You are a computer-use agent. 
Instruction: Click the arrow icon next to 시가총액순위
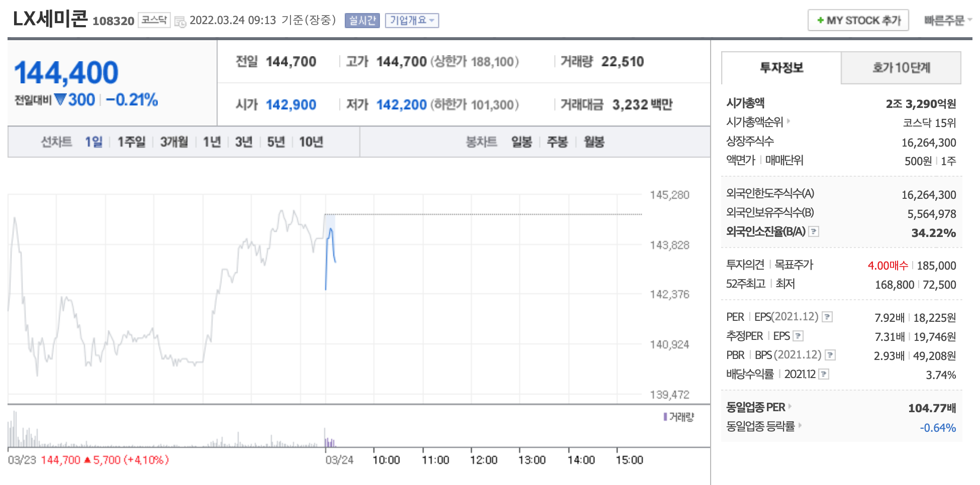coord(789,121)
